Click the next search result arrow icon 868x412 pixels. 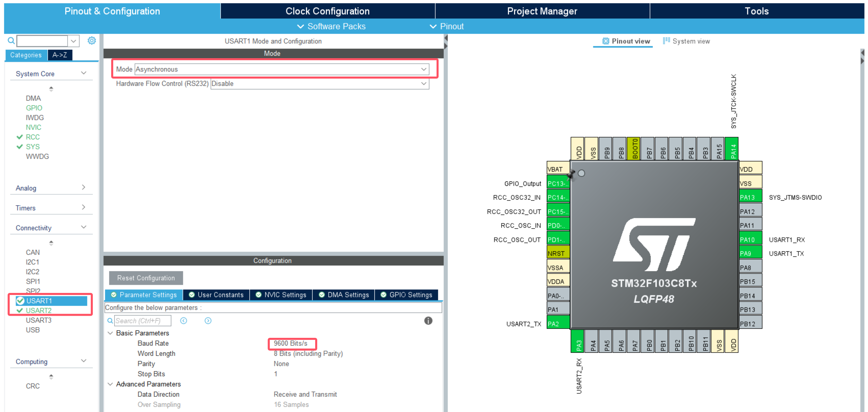pyautogui.click(x=208, y=320)
